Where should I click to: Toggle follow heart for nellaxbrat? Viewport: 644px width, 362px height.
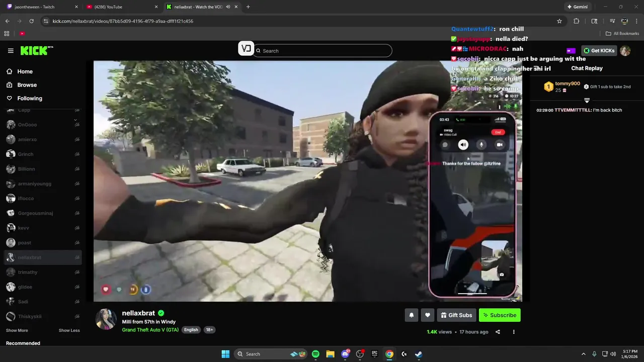click(x=428, y=315)
